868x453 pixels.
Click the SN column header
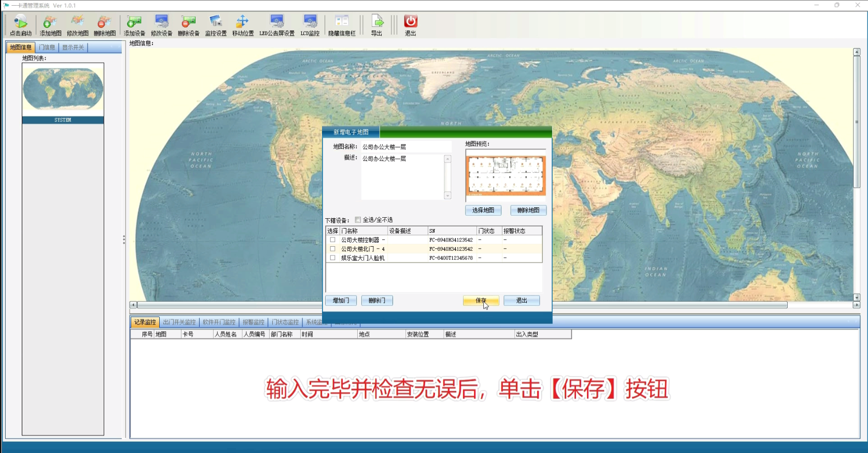[452, 231]
